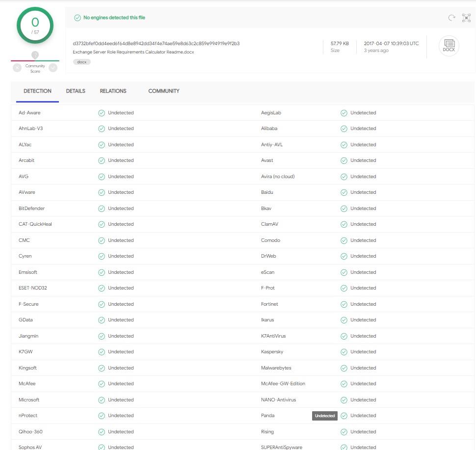Vote harmless with community check button
Screen dimensions: 476x450
(x=53, y=68)
